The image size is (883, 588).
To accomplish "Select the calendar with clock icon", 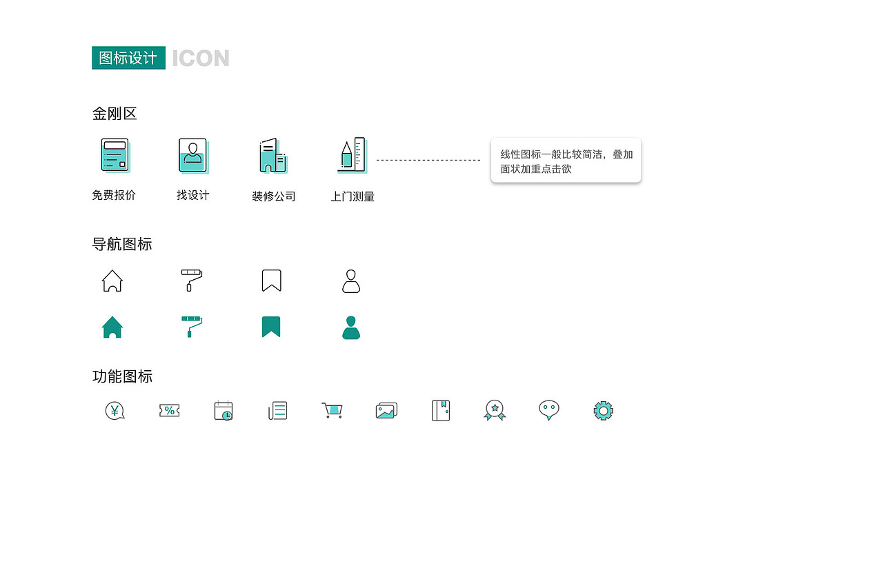I will 223,410.
